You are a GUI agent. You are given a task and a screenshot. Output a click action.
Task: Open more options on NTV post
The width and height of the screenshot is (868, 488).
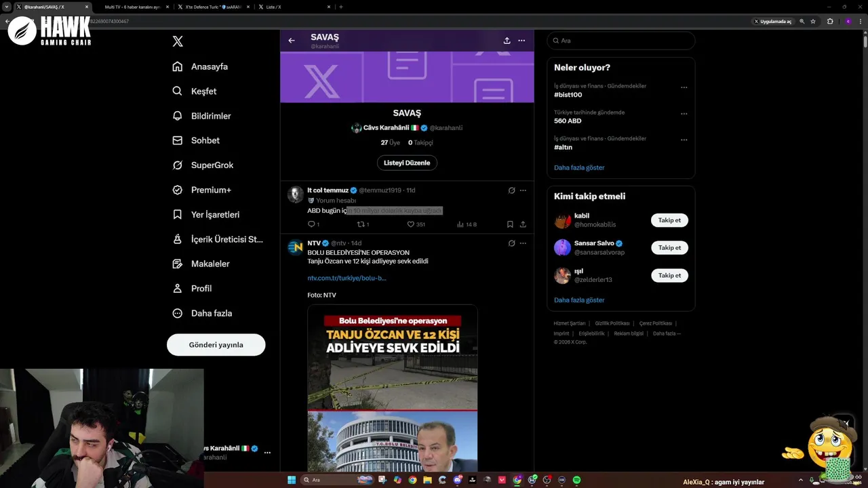coord(523,243)
